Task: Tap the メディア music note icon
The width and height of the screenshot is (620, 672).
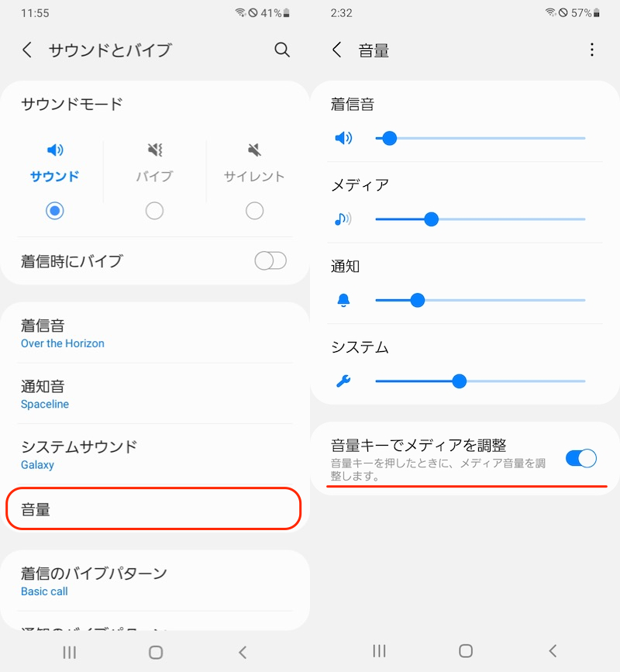Action: point(343,219)
